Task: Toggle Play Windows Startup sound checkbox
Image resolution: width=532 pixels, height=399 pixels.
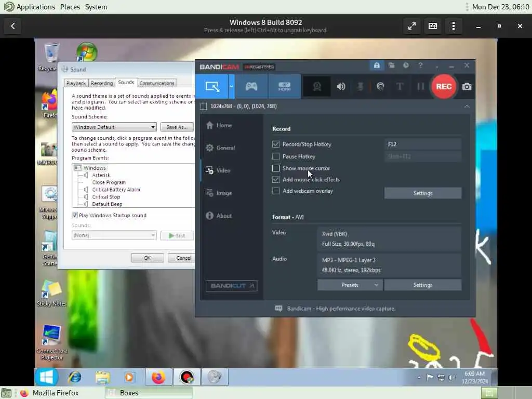Action: (x=75, y=215)
